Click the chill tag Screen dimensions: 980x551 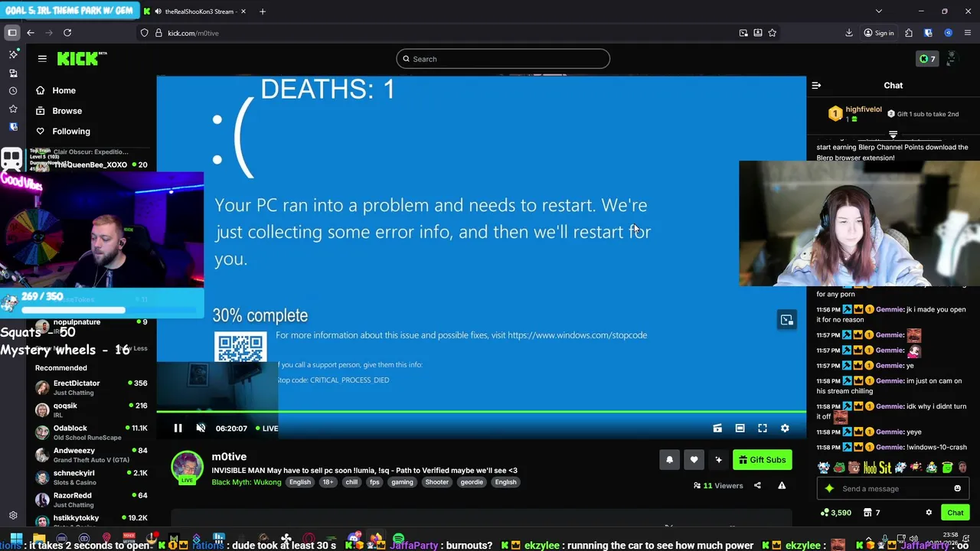pos(351,482)
